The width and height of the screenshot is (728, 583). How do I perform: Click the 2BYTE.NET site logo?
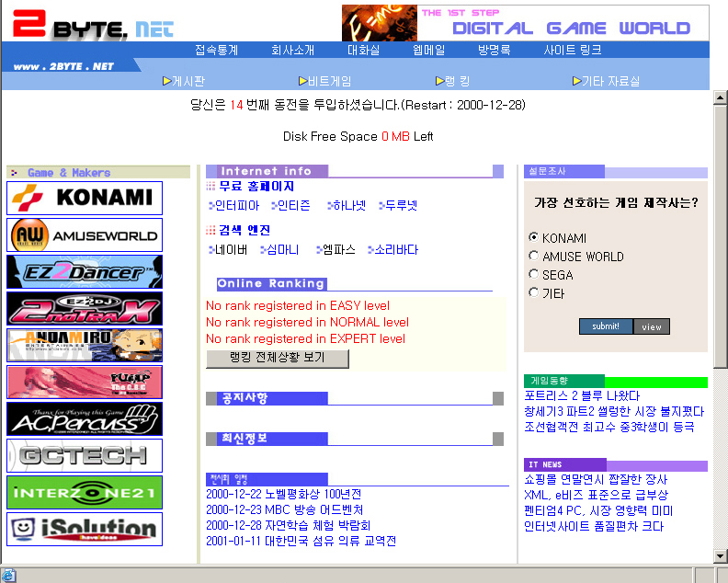click(x=93, y=24)
